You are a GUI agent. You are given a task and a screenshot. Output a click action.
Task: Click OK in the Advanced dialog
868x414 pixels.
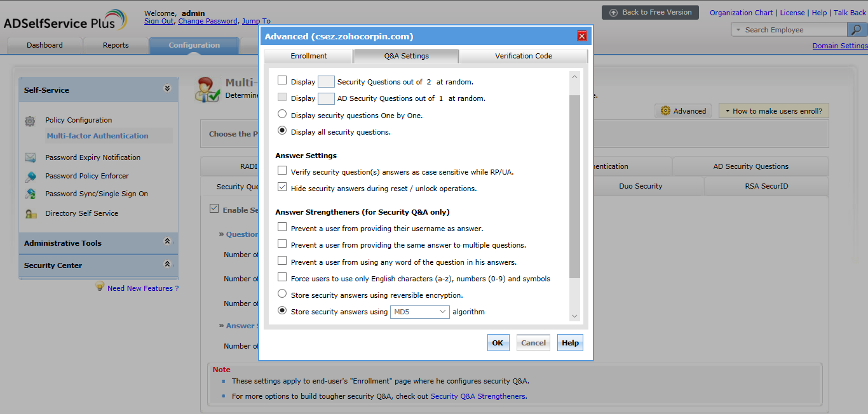(498, 343)
